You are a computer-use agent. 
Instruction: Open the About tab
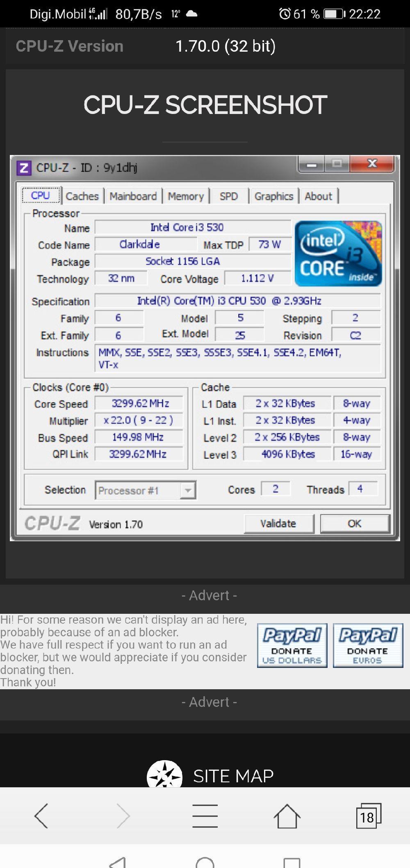click(x=319, y=196)
